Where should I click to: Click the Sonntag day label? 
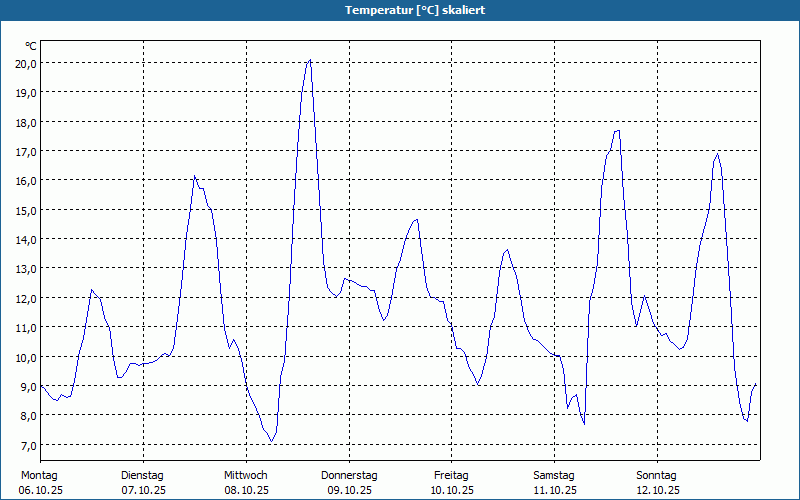(656, 476)
